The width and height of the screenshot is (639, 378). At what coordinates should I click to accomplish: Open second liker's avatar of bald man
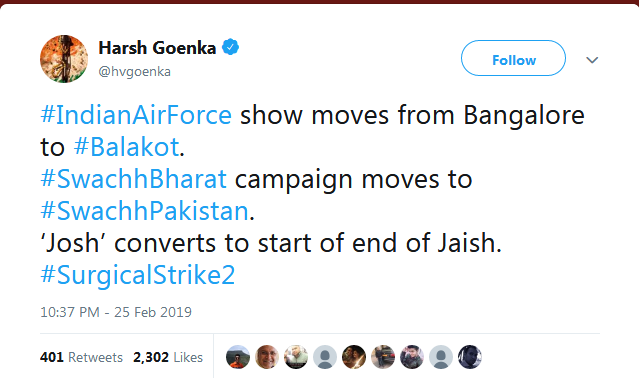click(x=267, y=357)
